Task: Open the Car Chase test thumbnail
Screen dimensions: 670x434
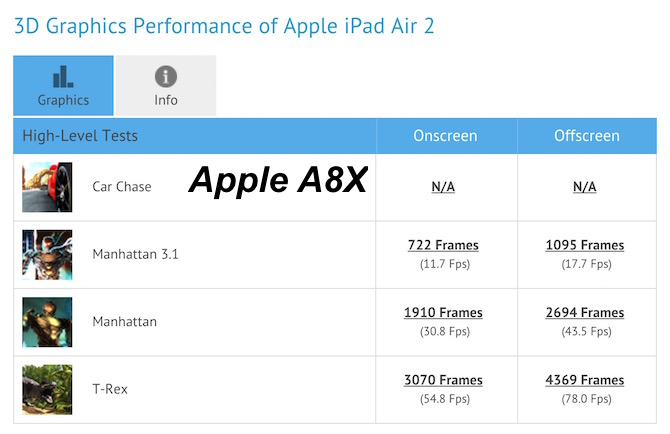Action: point(47,187)
